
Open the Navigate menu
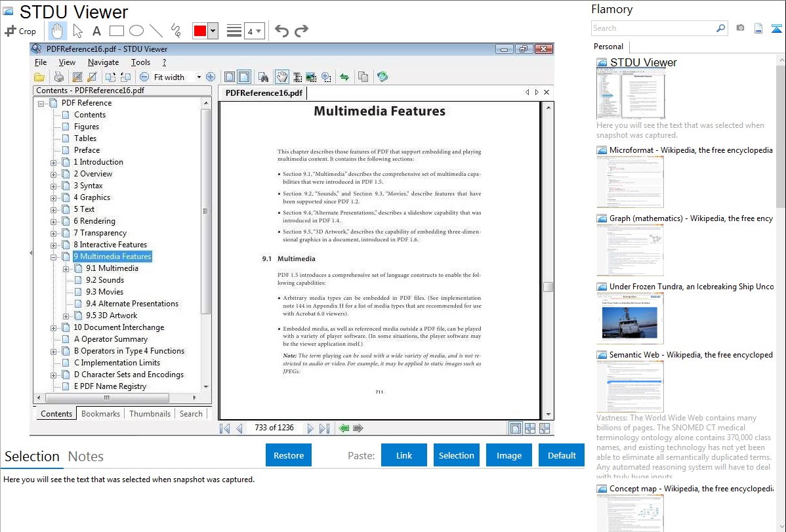[103, 62]
